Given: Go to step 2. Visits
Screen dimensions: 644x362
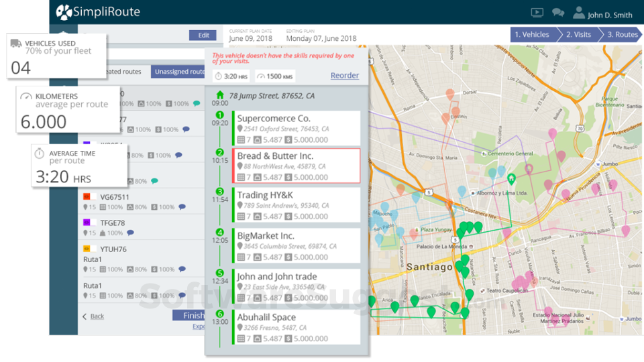Looking at the screenshot, I should [577, 35].
